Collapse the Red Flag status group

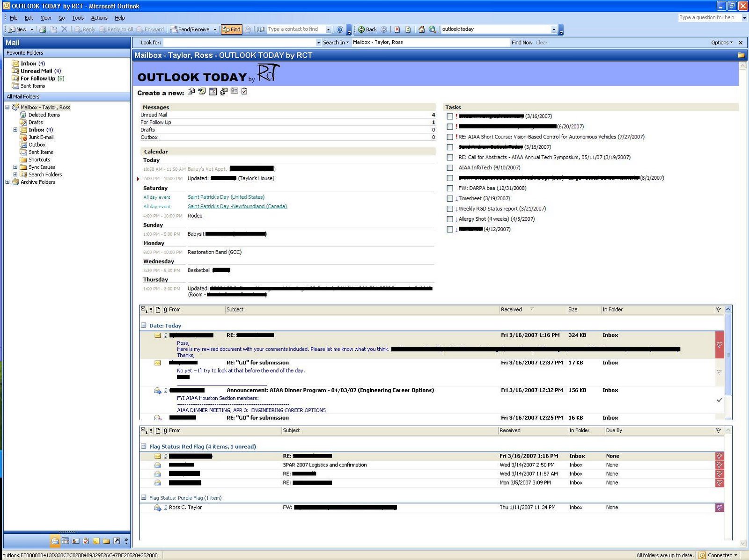[144, 446]
